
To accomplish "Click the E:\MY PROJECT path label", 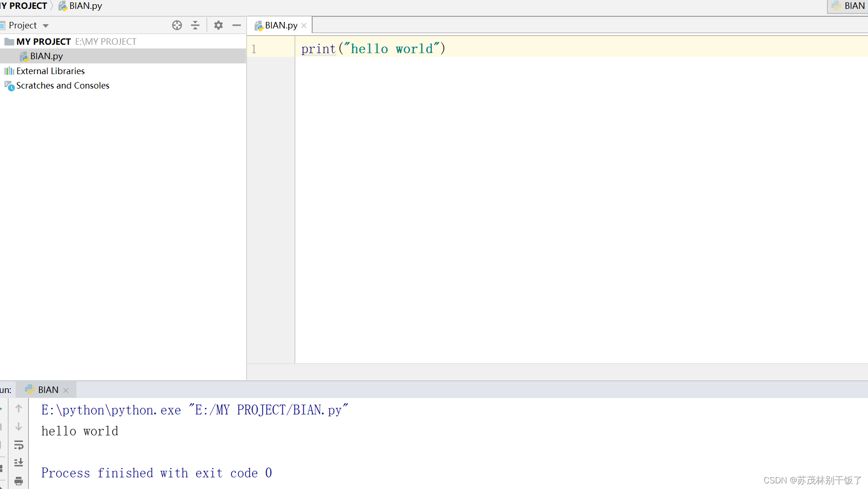I will coord(106,41).
